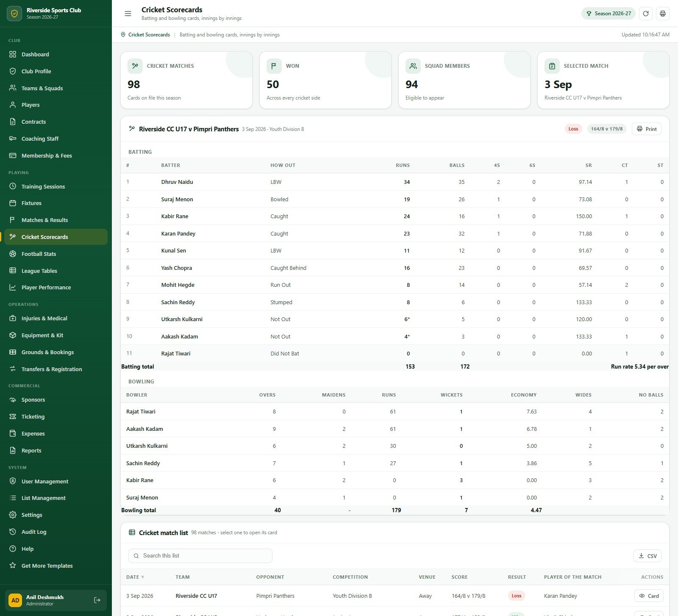Click the Search this list field
This screenshot has width=678, height=616.
[200, 556]
